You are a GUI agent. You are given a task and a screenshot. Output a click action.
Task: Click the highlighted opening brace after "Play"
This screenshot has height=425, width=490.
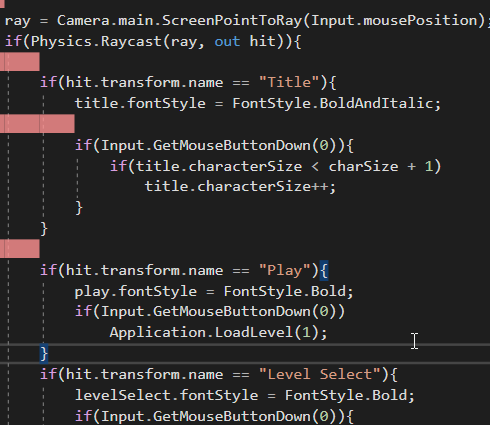pos(324,271)
